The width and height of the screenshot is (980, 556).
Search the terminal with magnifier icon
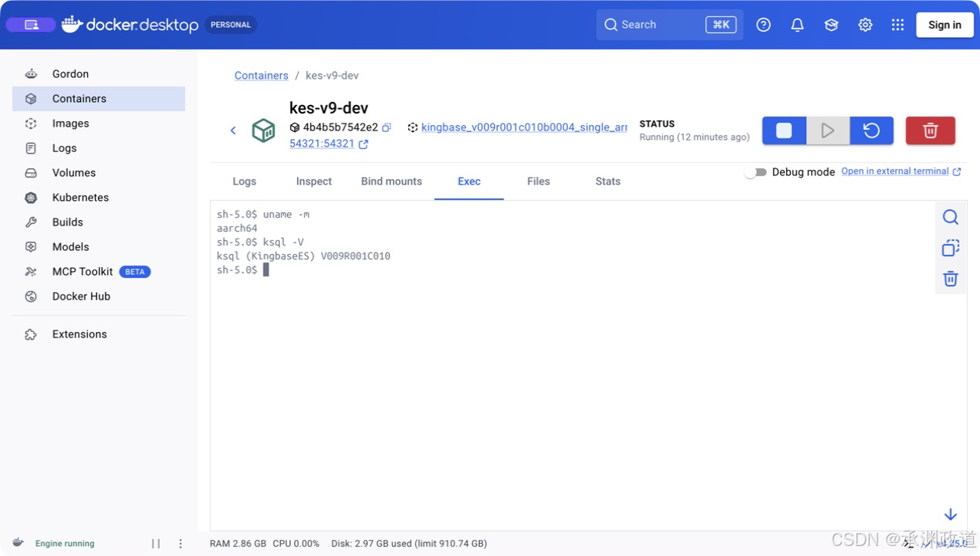tap(951, 217)
